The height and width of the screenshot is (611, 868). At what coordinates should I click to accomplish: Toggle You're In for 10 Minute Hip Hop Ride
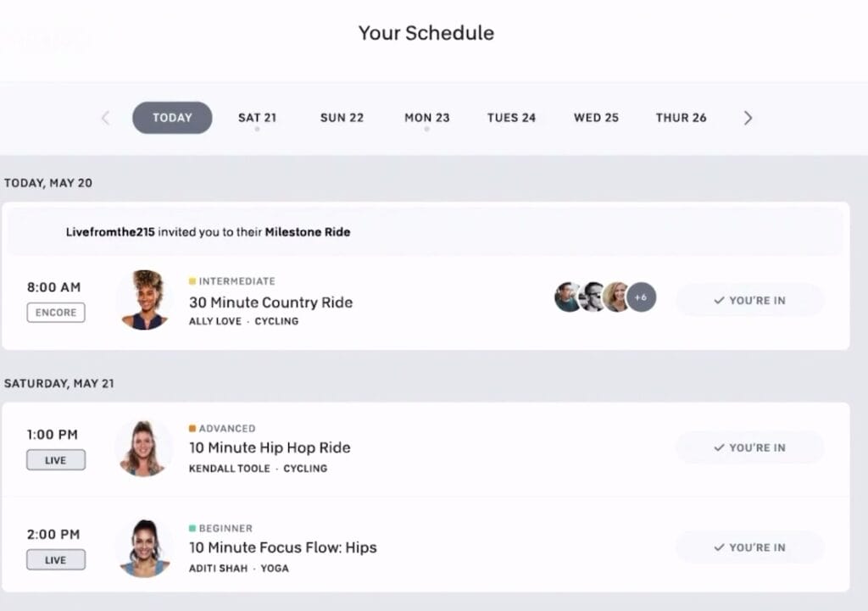(750, 447)
